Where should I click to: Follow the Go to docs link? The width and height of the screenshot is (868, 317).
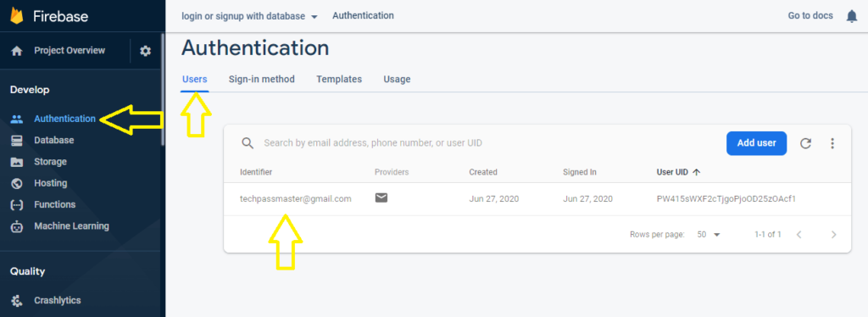(810, 15)
